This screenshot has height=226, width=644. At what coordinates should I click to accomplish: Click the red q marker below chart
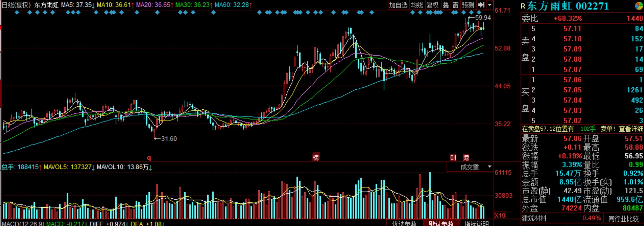tap(149, 158)
